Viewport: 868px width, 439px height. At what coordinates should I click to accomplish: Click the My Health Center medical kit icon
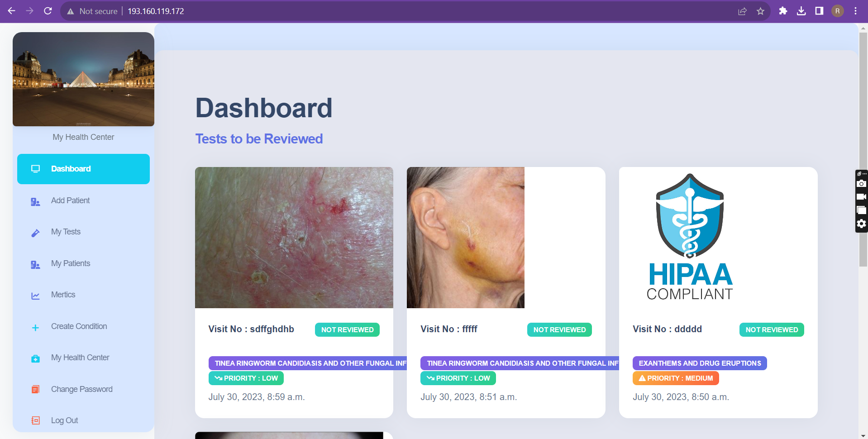click(35, 358)
